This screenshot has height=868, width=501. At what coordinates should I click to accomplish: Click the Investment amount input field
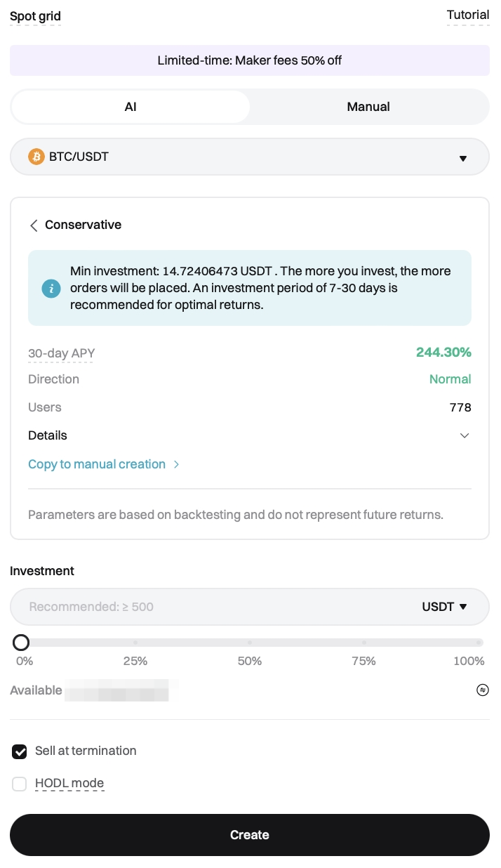(x=211, y=607)
